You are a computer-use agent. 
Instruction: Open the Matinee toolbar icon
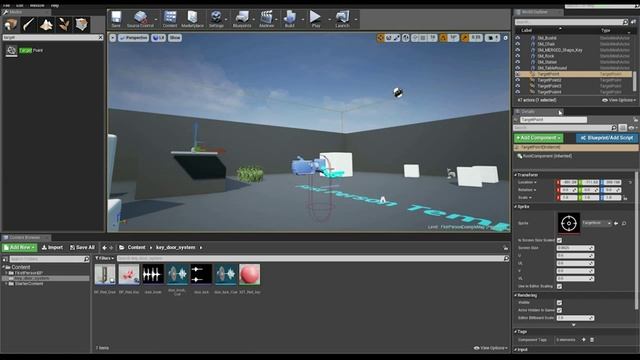point(267,19)
